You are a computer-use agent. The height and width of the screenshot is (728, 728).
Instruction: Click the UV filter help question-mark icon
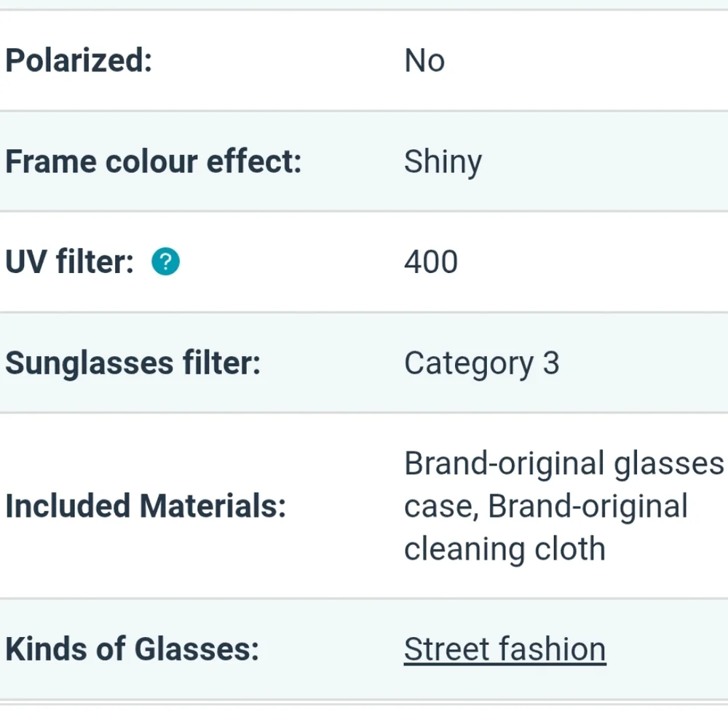(165, 261)
